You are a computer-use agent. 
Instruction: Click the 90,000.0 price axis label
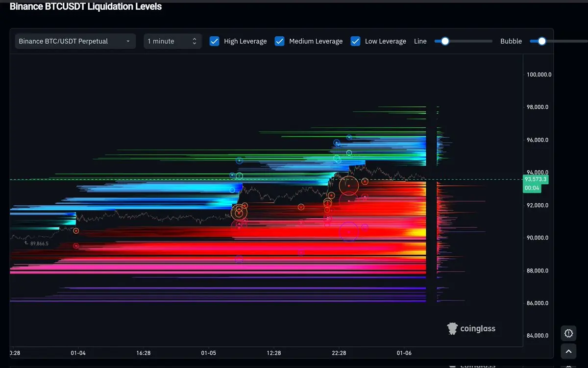tap(538, 238)
